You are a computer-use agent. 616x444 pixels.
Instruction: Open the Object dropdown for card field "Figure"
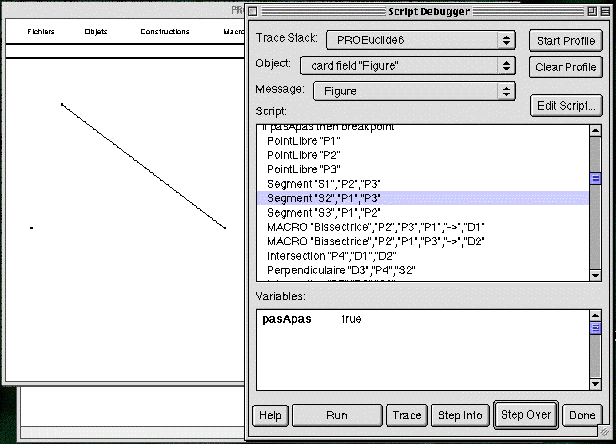pos(407,65)
